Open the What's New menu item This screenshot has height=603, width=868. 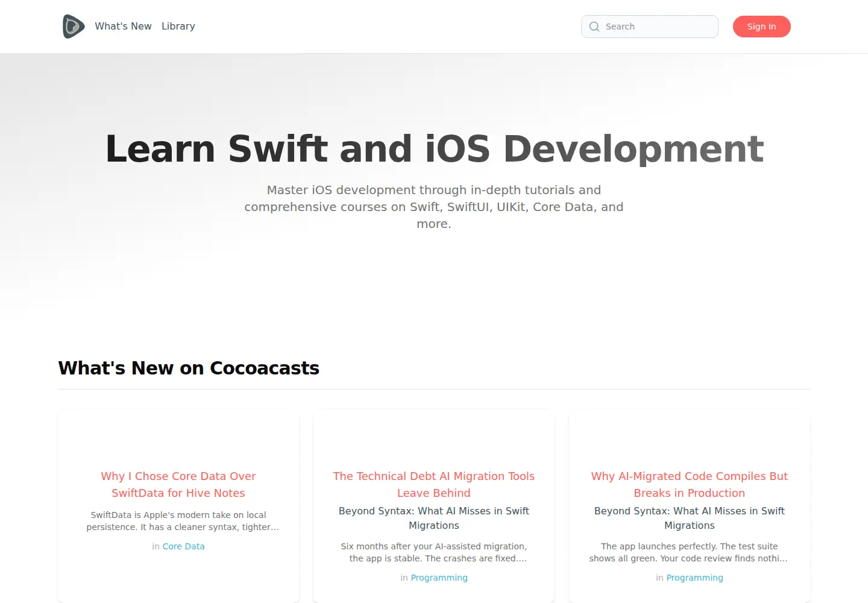click(x=123, y=27)
